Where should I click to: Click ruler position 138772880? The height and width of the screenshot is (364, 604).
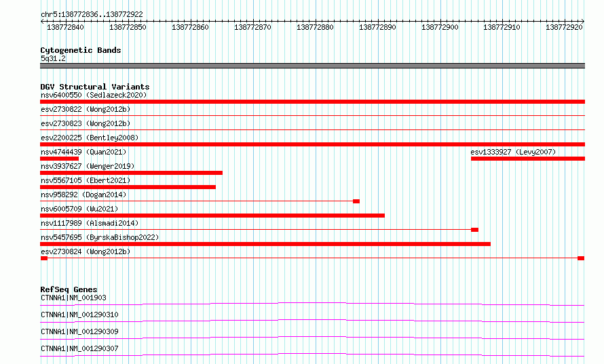[315, 27]
